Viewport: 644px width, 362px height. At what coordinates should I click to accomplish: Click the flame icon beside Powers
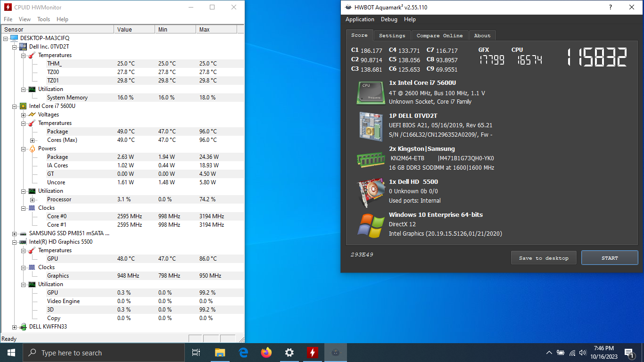coord(32,148)
